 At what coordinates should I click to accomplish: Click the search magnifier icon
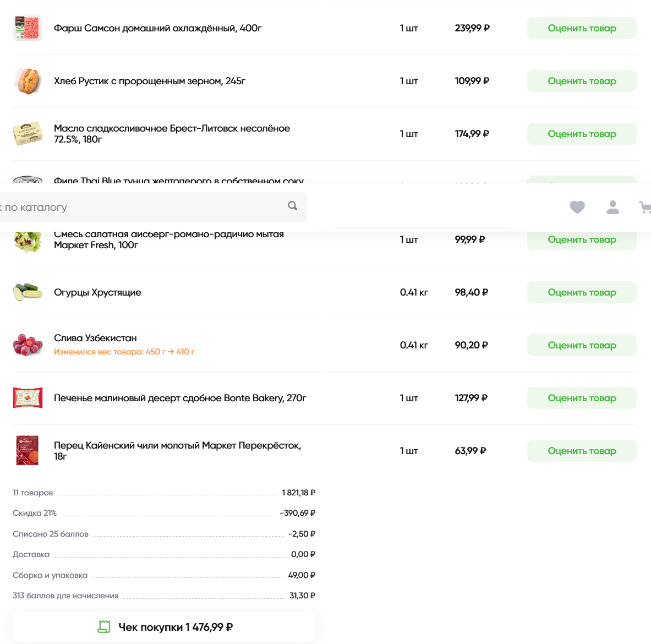(x=293, y=206)
